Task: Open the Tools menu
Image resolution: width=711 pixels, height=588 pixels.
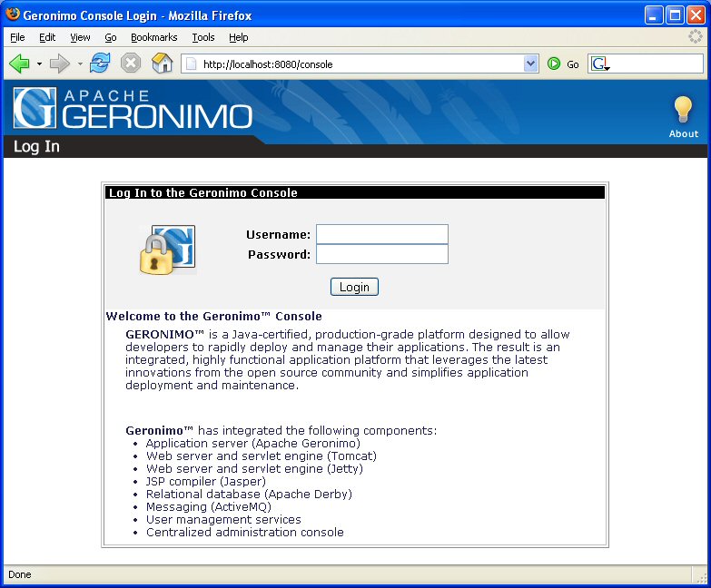Action: click(x=203, y=37)
